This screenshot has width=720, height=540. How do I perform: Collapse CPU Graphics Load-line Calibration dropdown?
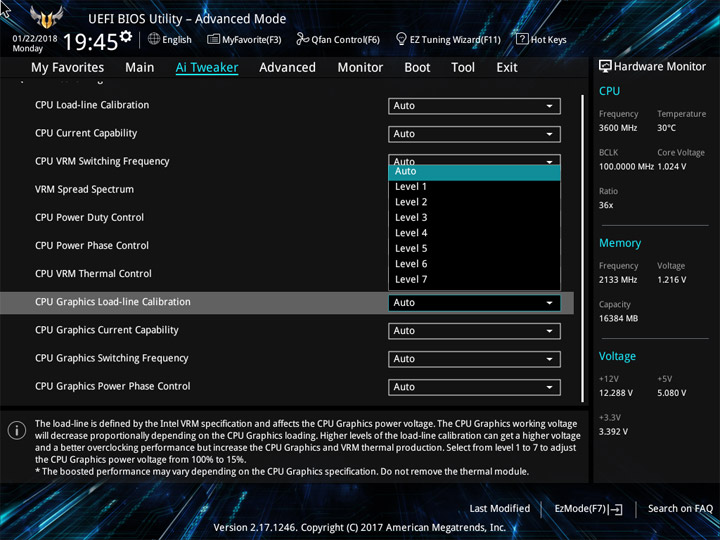point(474,303)
